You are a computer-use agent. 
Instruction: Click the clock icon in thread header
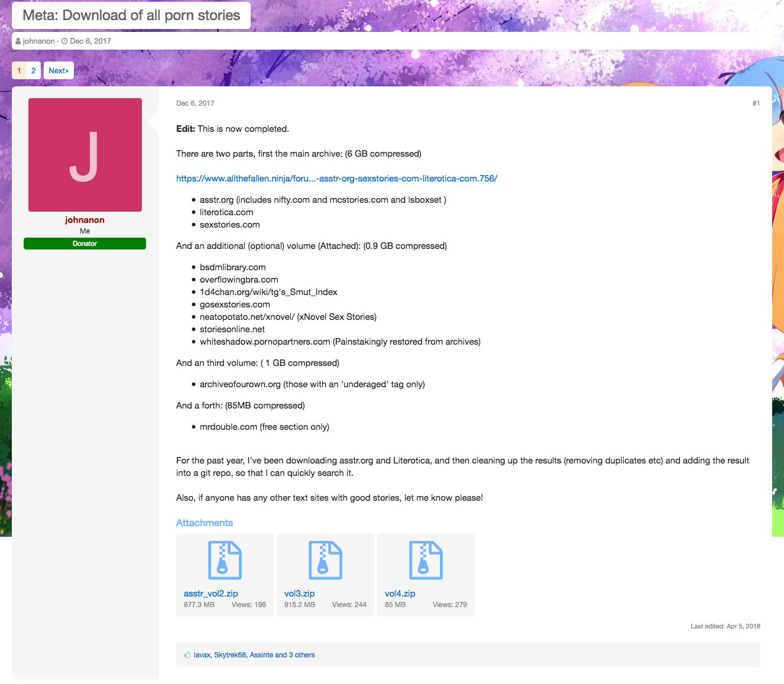[x=64, y=41]
